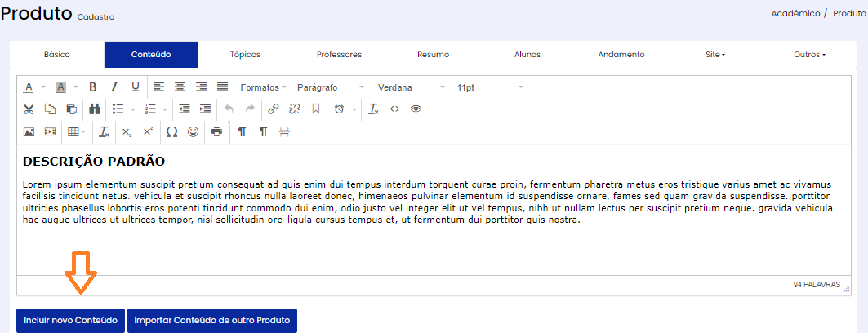
Task: Align text to the right
Action: (x=201, y=87)
